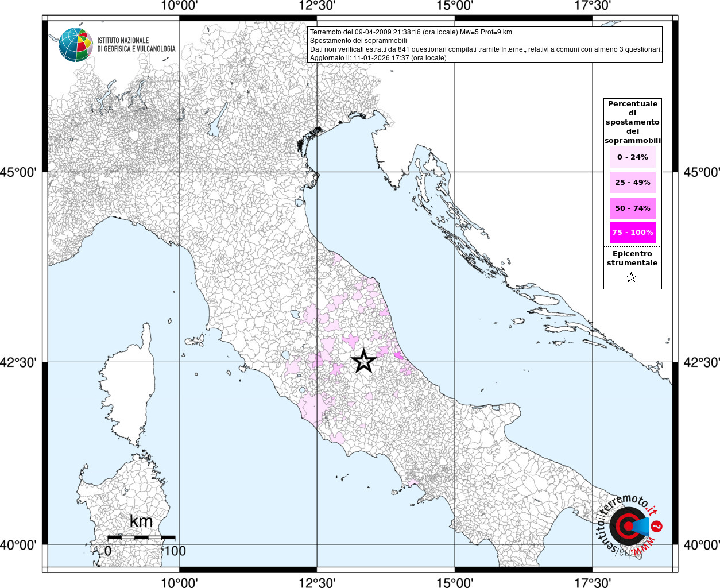Click legend title 'Percentuale di spostamento dei soprammobili'
720x588 pixels.
[633, 122]
